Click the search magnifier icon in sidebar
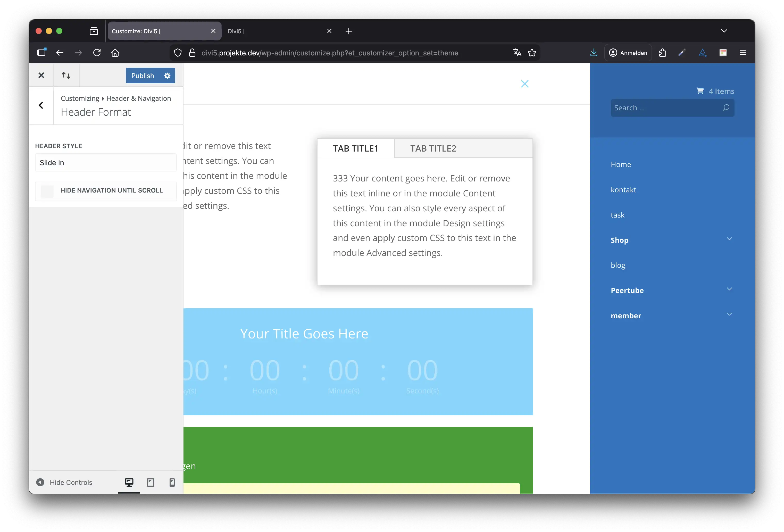 click(726, 108)
